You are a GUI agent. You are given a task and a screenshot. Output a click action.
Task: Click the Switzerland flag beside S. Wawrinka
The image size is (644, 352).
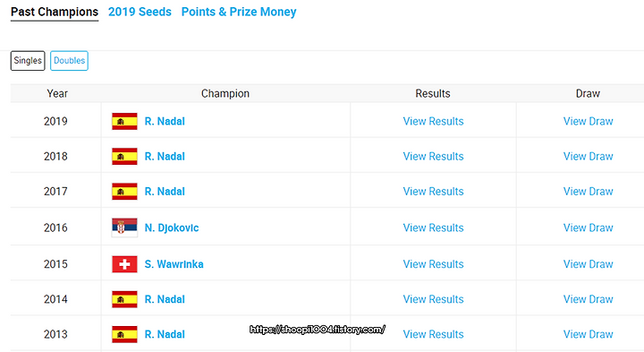click(x=124, y=264)
